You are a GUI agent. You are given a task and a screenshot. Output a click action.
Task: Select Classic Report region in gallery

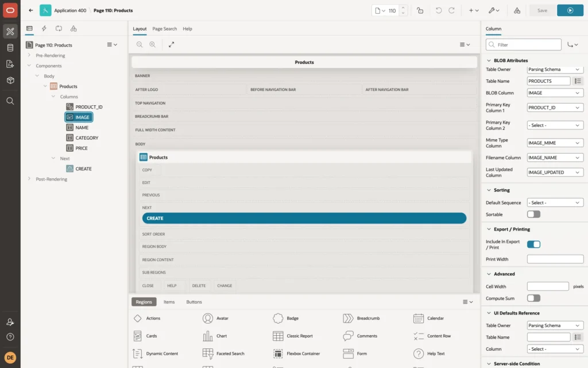(x=293, y=336)
